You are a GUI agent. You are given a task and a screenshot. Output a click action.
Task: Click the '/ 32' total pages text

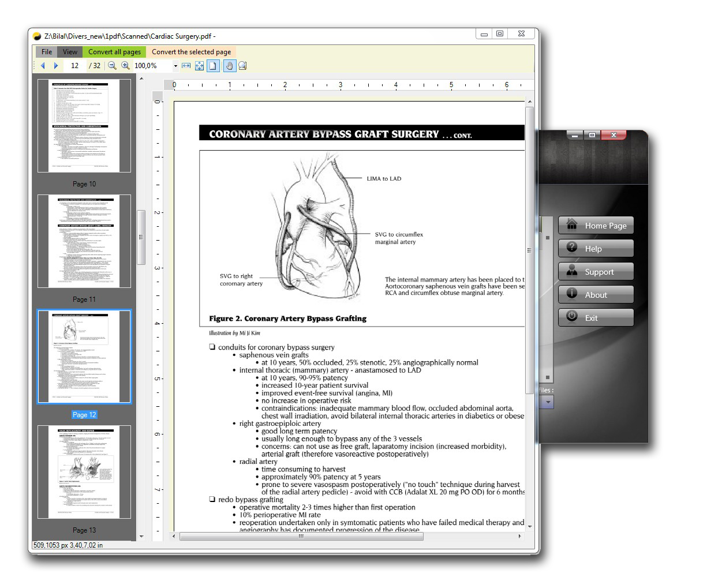coord(95,66)
